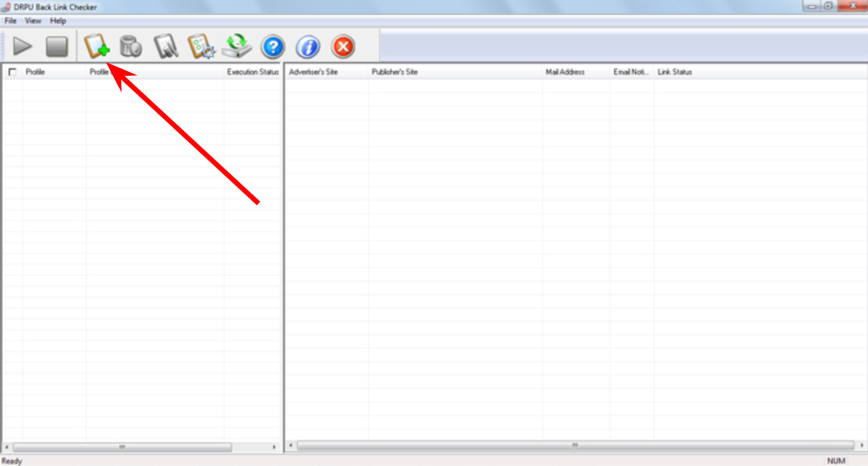Open help with the blue question mark
Viewport: 868px width, 466px height.
click(x=273, y=47)
